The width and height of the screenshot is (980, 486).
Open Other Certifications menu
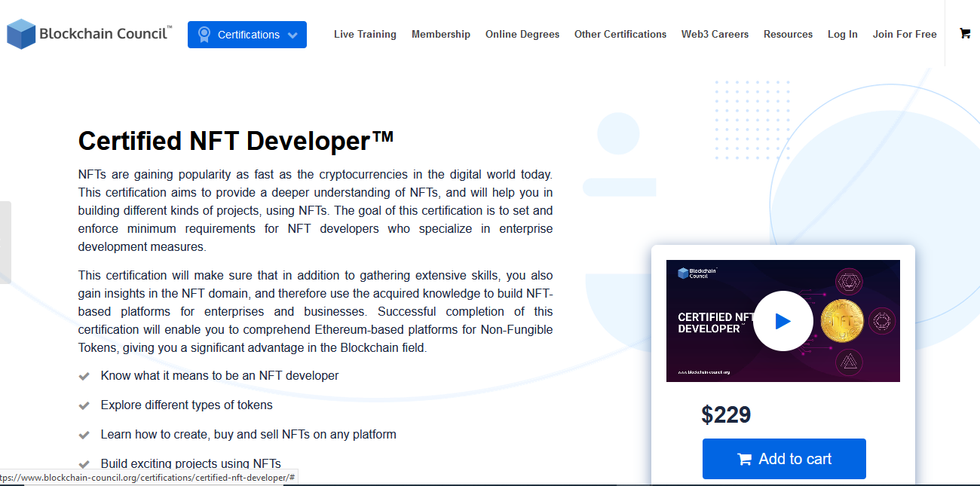click(620, 34)
